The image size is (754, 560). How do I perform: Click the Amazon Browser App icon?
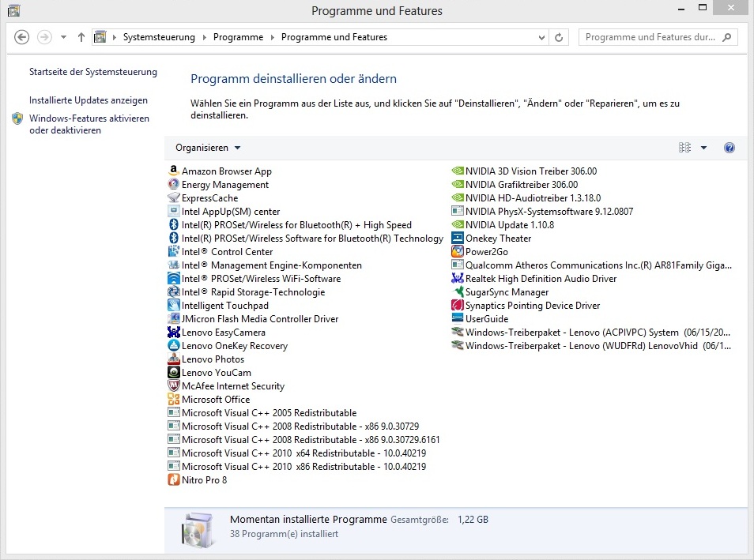(x=174, y=171)
